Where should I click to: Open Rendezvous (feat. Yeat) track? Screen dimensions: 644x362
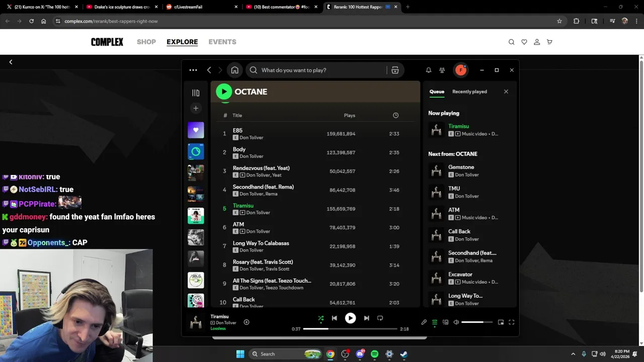(261, 168)
